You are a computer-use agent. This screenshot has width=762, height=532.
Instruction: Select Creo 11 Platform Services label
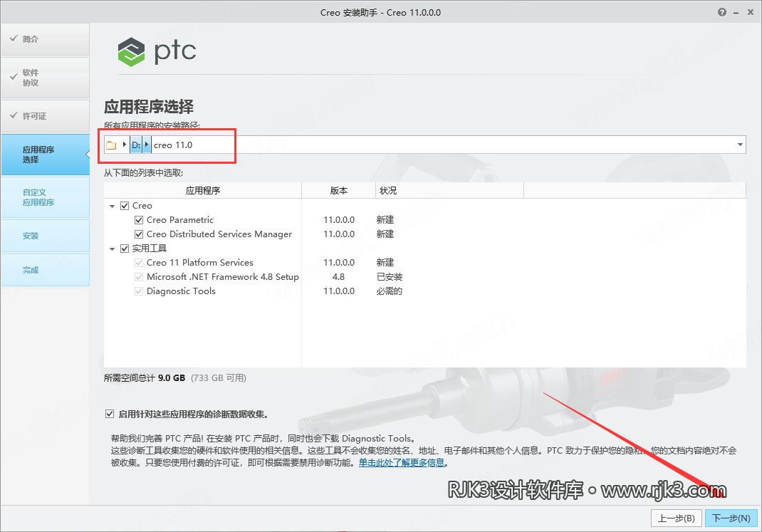(199, 263)
